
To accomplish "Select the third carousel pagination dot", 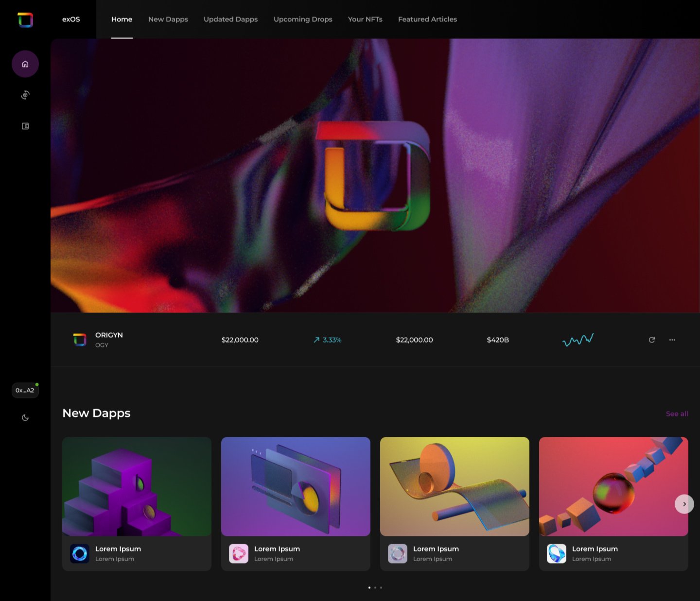I will point(381,588).
